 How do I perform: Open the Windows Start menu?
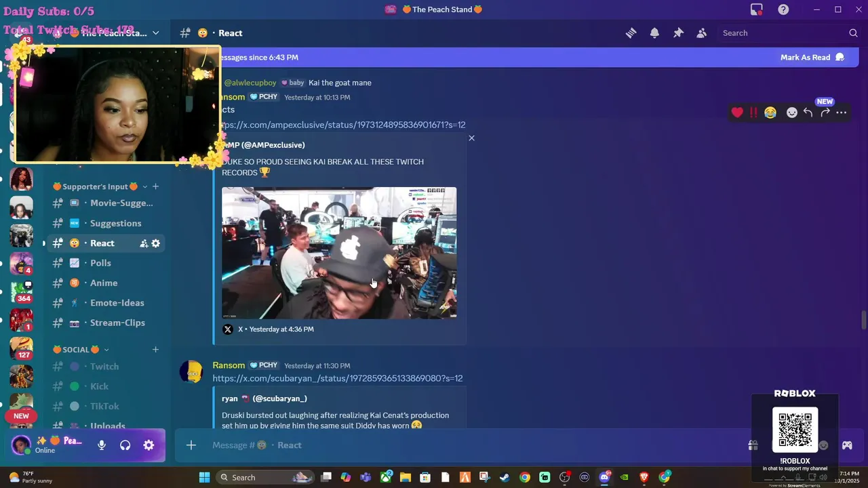pyautogui.click(x=204, y=477)
